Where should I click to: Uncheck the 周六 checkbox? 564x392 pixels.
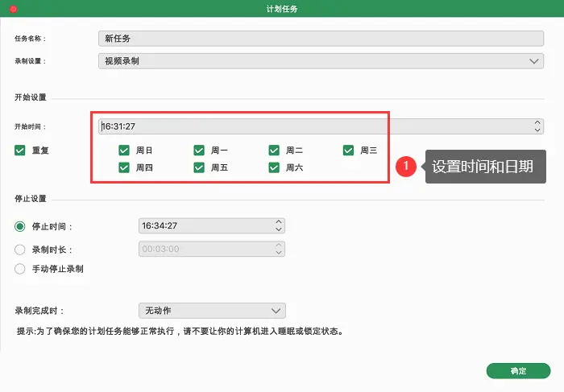274,167
